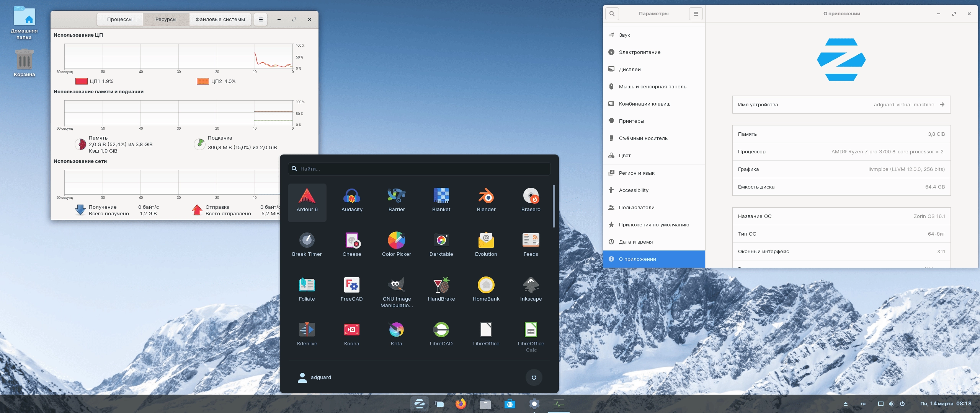Open the Settings window hamburger menu

[696, 14]
